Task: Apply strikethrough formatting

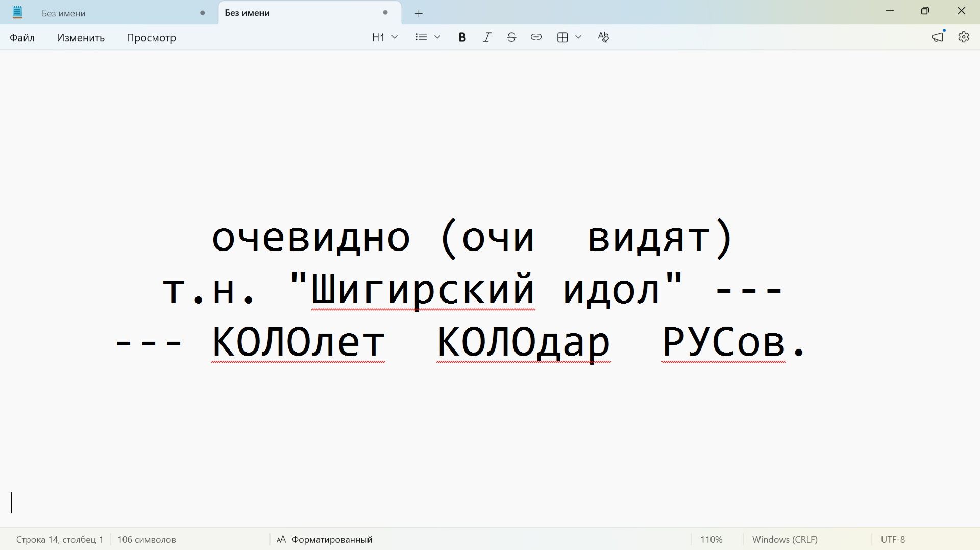Action: pos(511,37)
